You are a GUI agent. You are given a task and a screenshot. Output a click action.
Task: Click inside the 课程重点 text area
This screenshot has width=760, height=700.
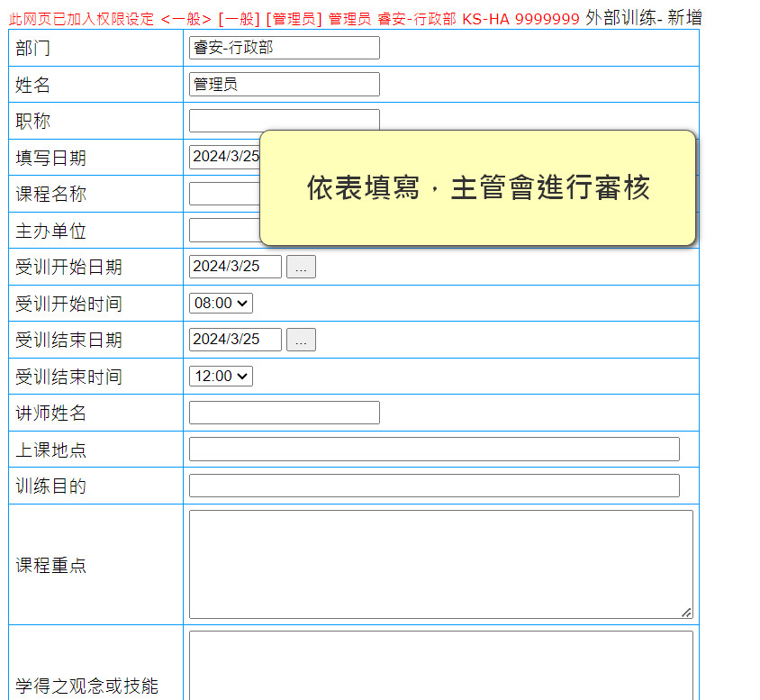[x=440, y=564]
